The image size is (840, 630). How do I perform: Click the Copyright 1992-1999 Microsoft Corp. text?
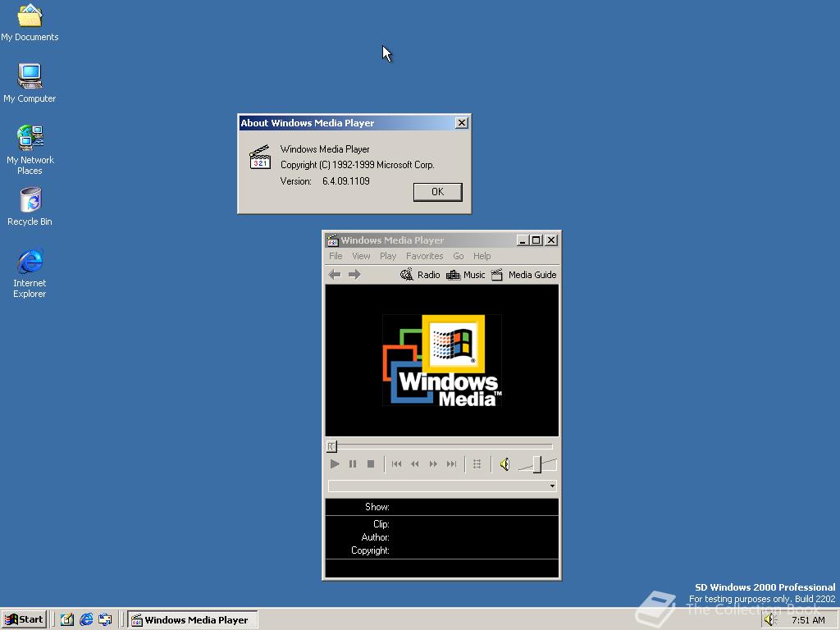pos(358,165)
